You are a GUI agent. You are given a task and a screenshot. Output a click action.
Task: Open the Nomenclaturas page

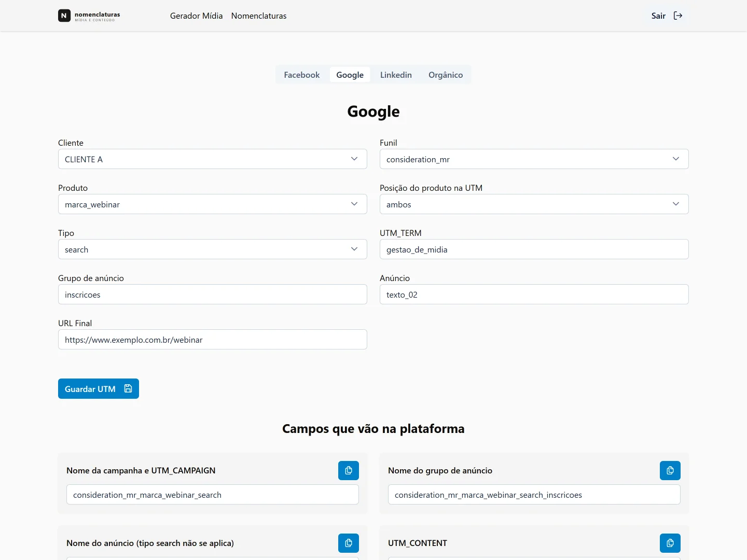pos(259,16)
